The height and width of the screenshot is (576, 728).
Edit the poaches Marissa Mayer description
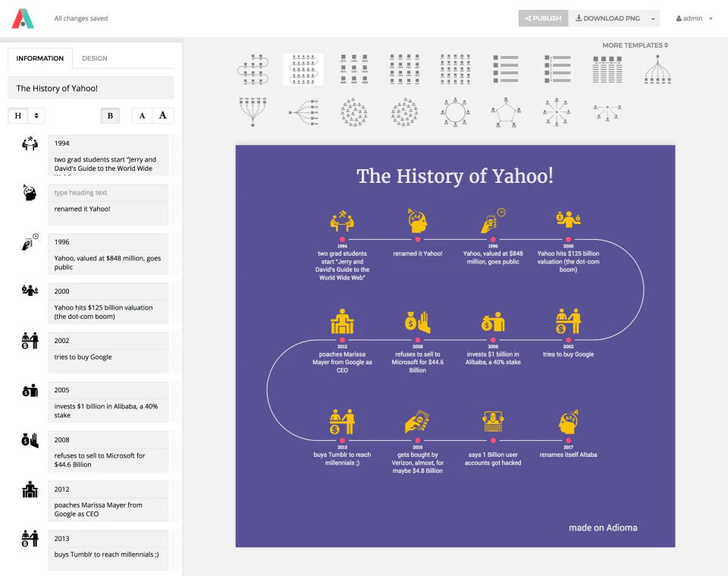point(108,509)
